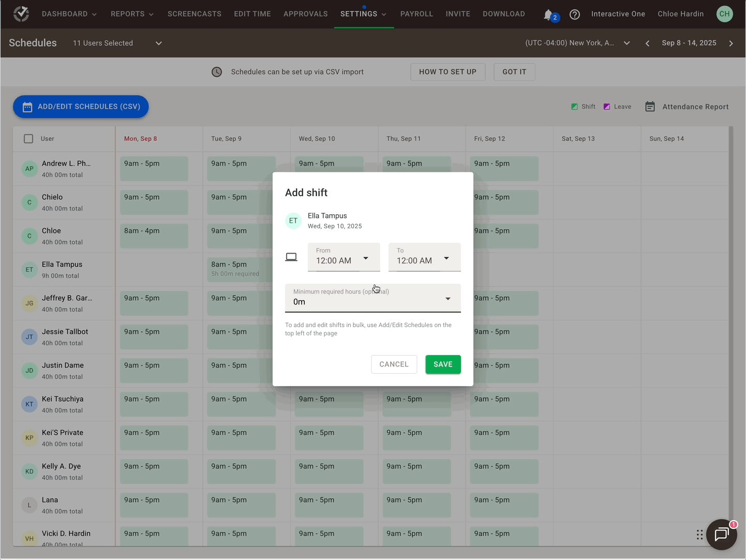Click Andrew L. Ph... AP avatar

(29, 169)
